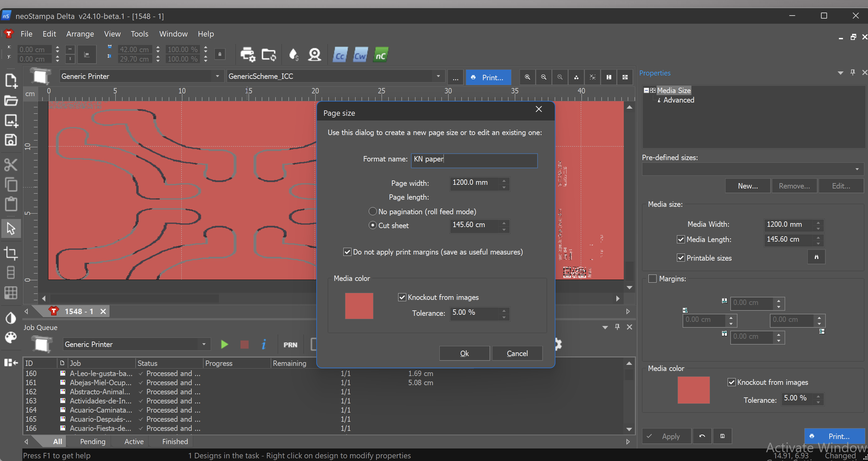Enable the Margins checkbox in Properties
868x461 pixels.
coord(653,279)
